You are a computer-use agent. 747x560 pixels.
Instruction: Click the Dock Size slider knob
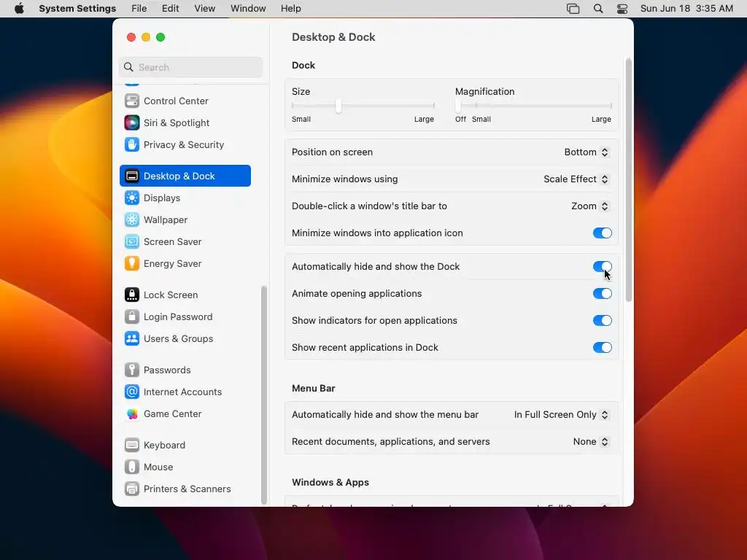pyautogui.click(x=338, y=105)
